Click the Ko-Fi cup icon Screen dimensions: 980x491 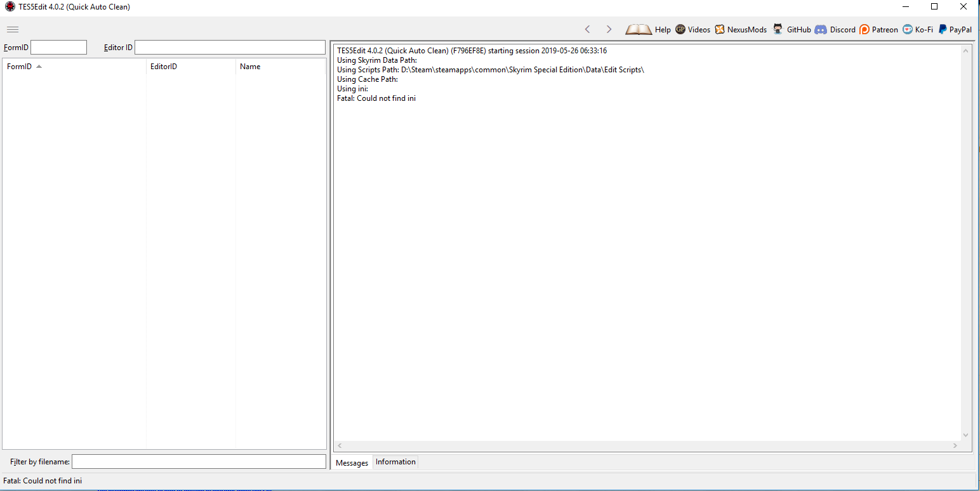pos(908,29)
